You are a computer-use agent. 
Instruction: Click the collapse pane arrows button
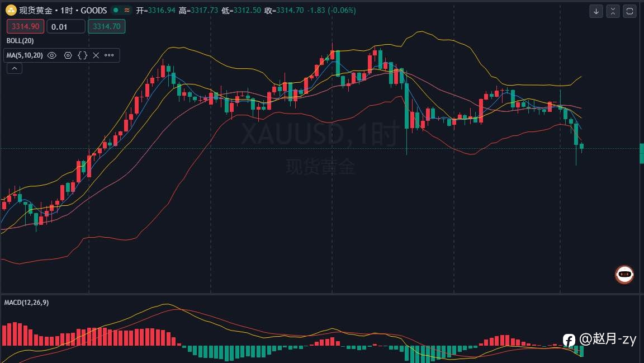point(613,11)
